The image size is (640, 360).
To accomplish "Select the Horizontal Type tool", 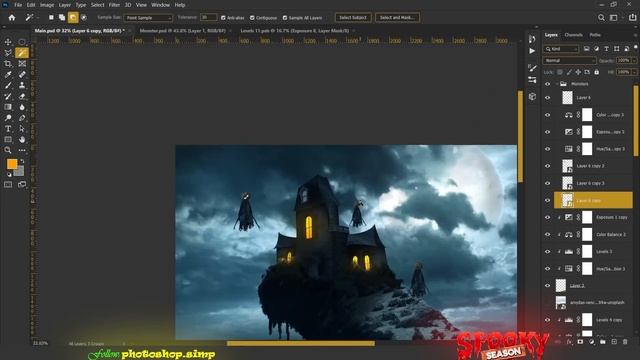I will 8,129.
